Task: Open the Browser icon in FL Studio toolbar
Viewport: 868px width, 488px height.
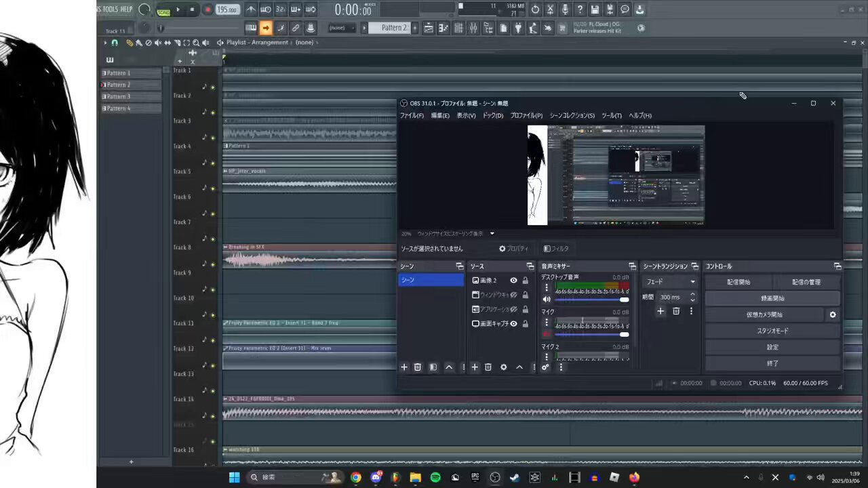Action: point(488,28)
